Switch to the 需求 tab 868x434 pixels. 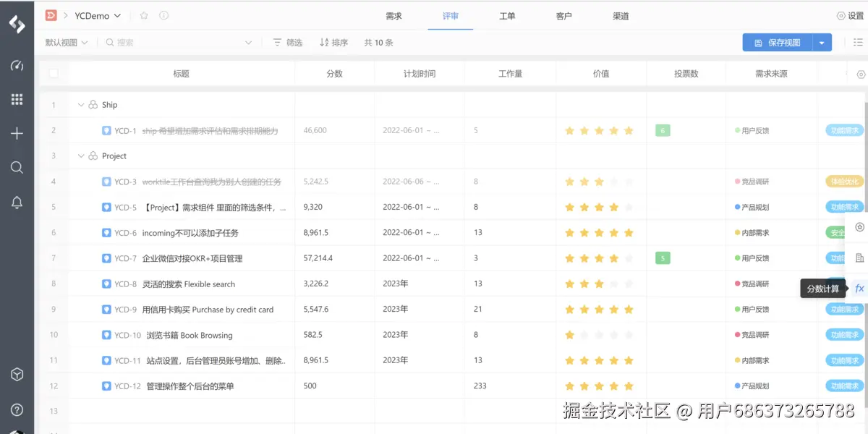pyautogui.click(x=393, y=16)
